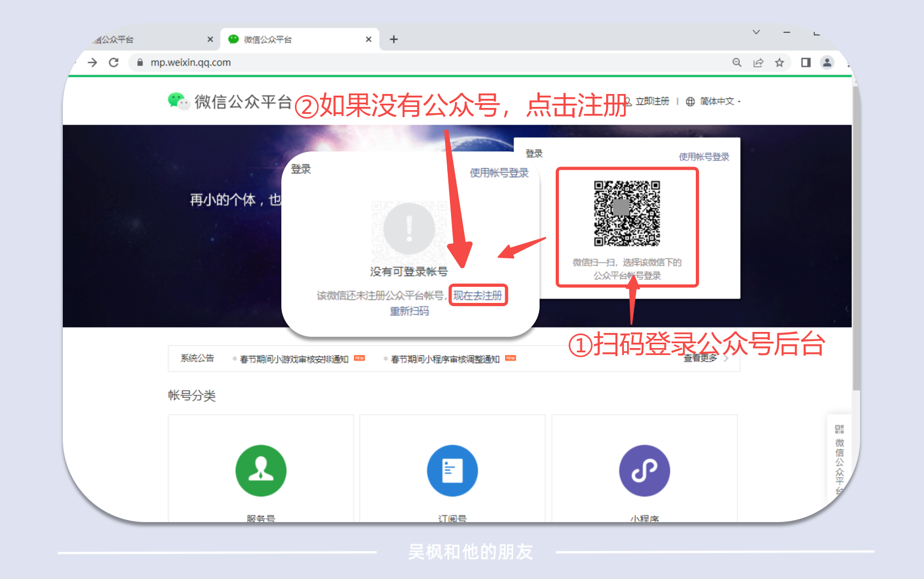The width and height of the screenshot is (924, 579).
Task: Close the active 微信公众平台 tab
Action: point(368,39)
